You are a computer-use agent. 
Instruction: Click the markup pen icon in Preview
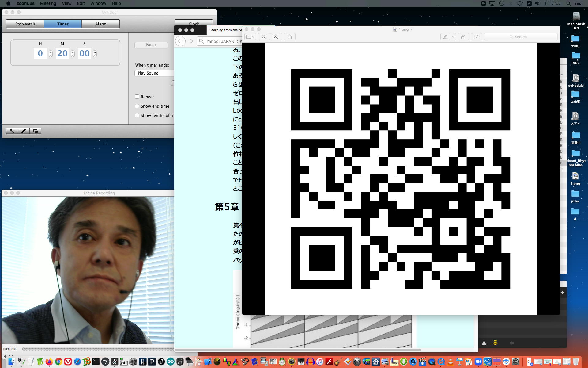coord(445,37)
